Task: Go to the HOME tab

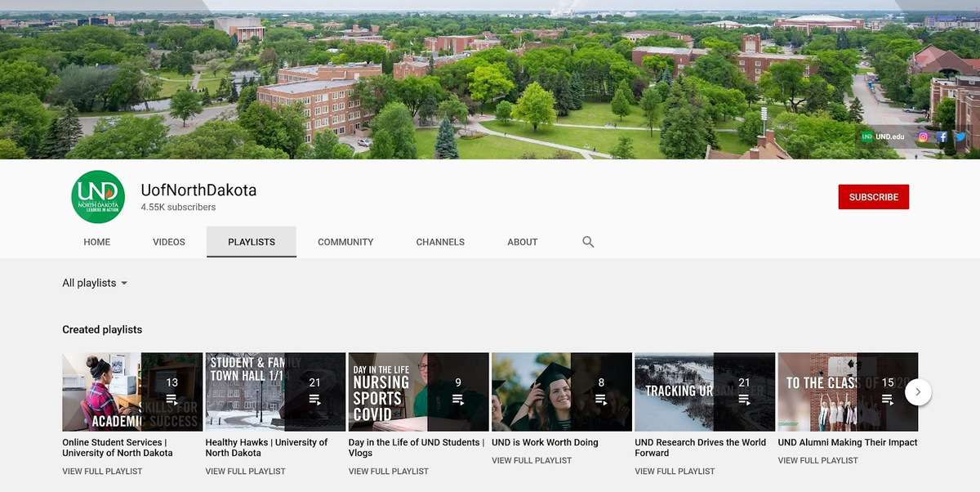Action: tap(96, 242)
